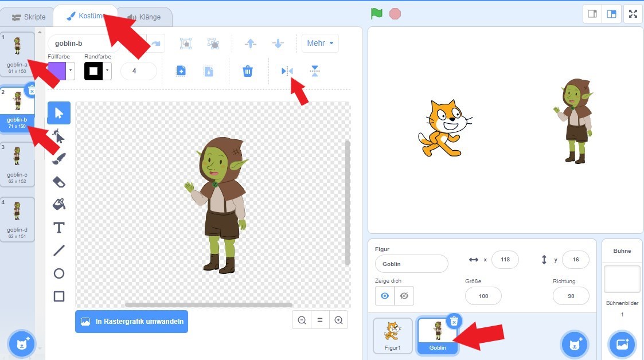Select the Figur1 cat sprite

coord(393,335)
